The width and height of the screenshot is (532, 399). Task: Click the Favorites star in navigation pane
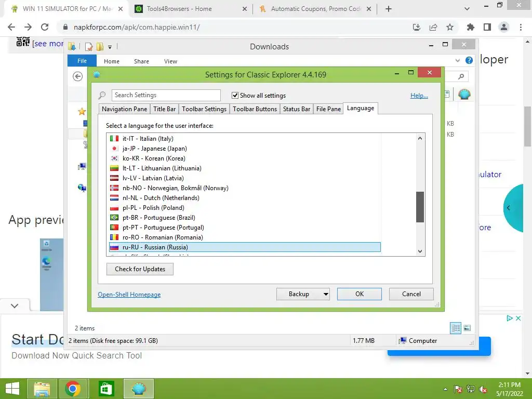point(82,111)
